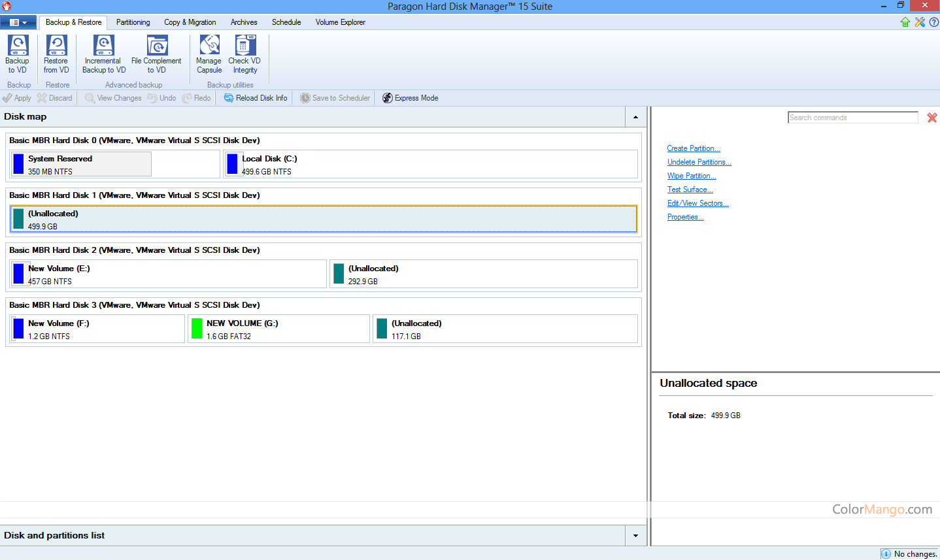Open Properties link
This screenshot has height=560, width=940.
[686, 217]
